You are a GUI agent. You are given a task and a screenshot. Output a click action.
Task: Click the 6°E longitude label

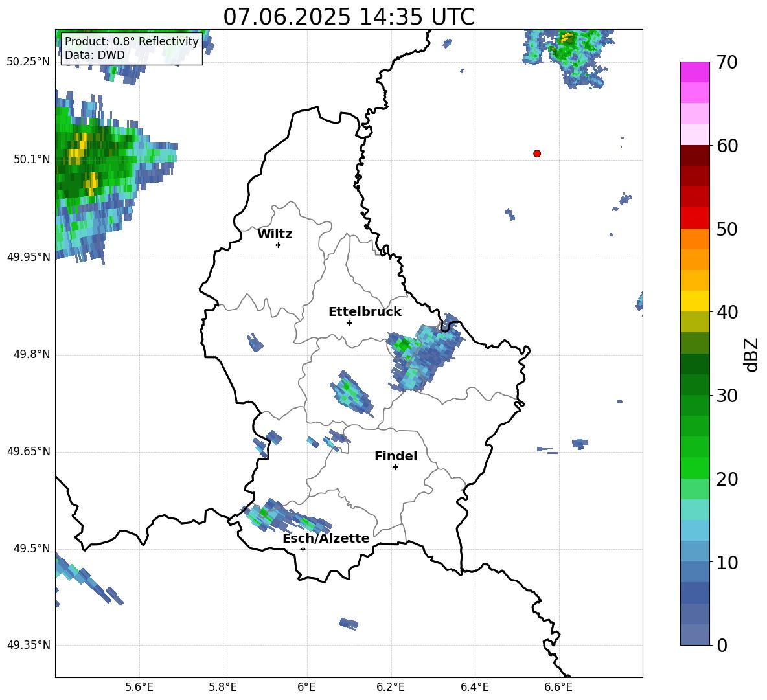click(306, 687)
